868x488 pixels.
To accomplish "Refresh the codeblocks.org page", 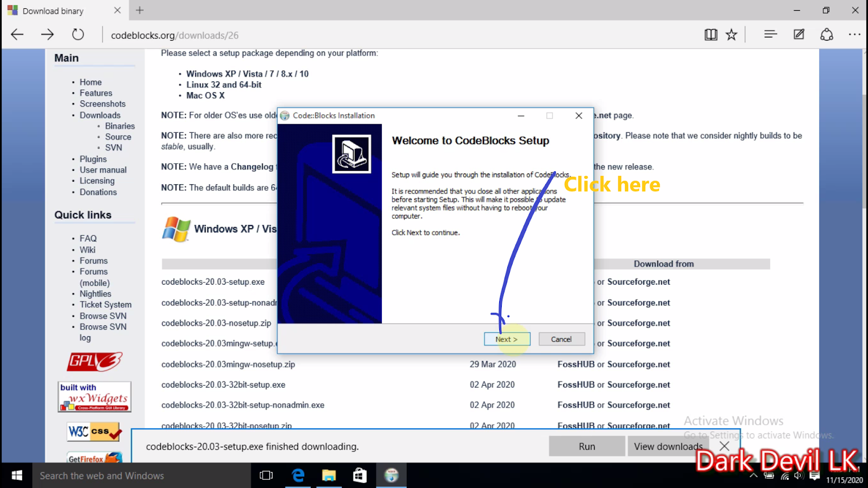I will point(78,35).
